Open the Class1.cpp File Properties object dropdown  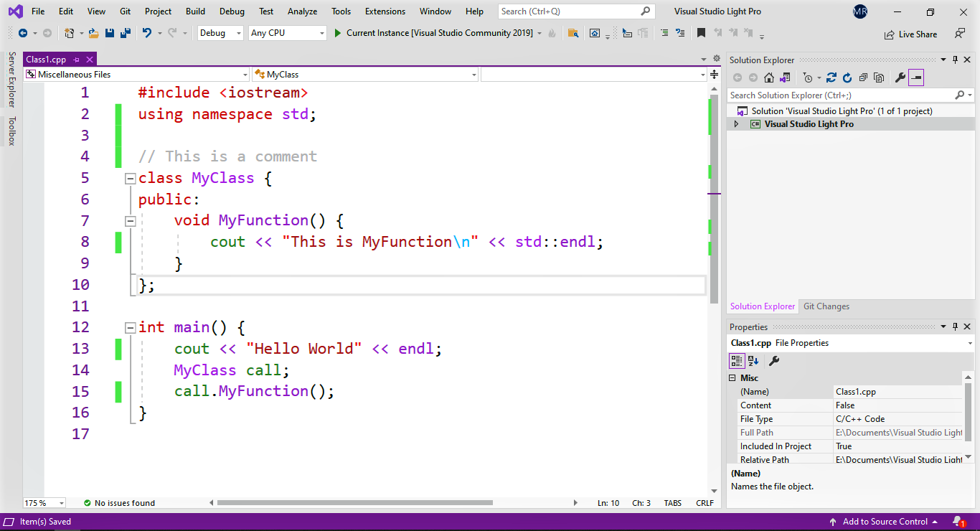click(852, 343)
